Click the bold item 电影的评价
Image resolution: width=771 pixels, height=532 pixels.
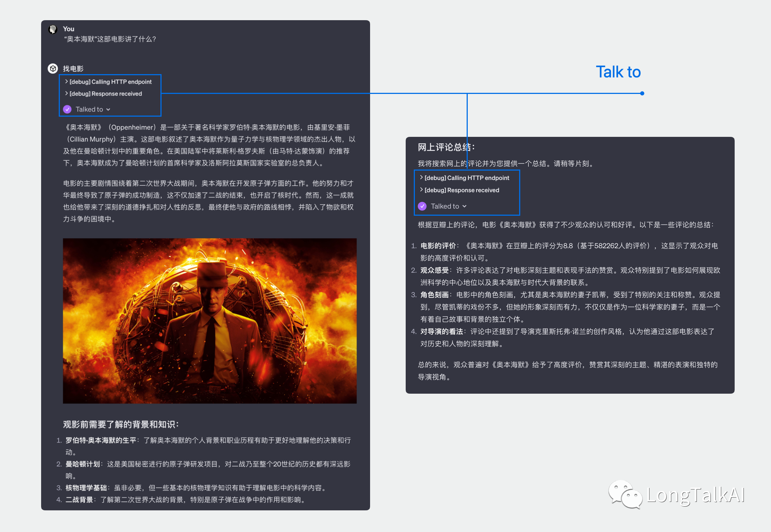tap(438, 246)
